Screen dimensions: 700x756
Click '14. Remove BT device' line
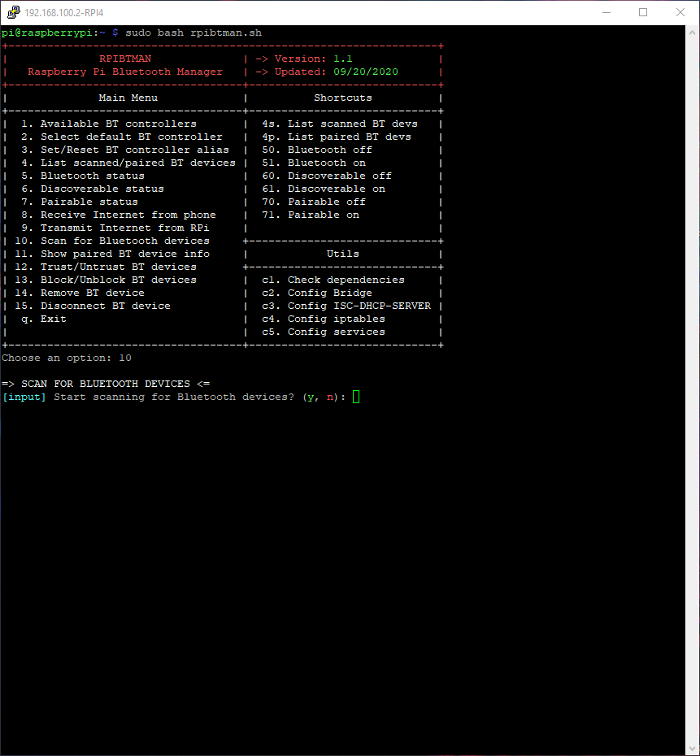click(80, 293)
